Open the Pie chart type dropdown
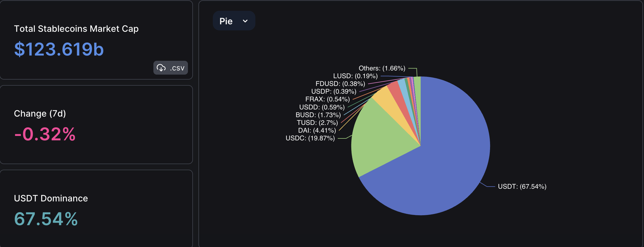Screen dimensions: 644x247 click(x=234, y=21)
